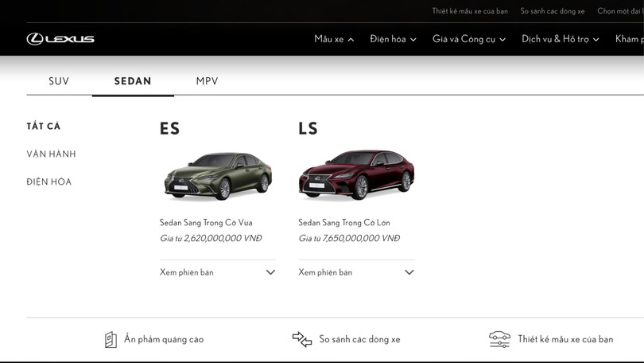Open the Giá và Công cụ dropdown
The height and width of the screenshot is (363, 644).
468,39
